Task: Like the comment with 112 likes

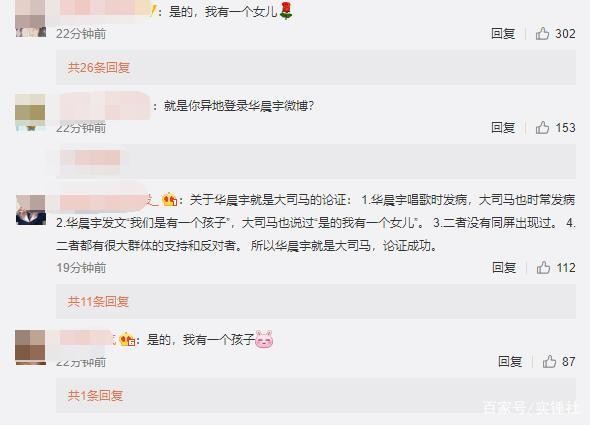Action: 543,268
